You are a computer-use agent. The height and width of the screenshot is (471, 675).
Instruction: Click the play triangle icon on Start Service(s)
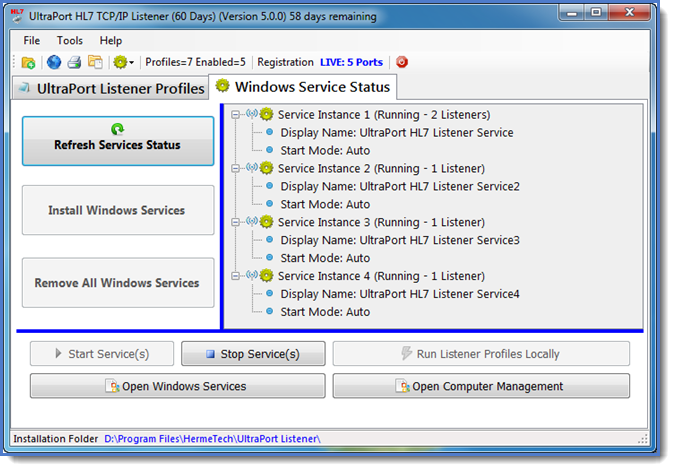(x=59, y=354)
